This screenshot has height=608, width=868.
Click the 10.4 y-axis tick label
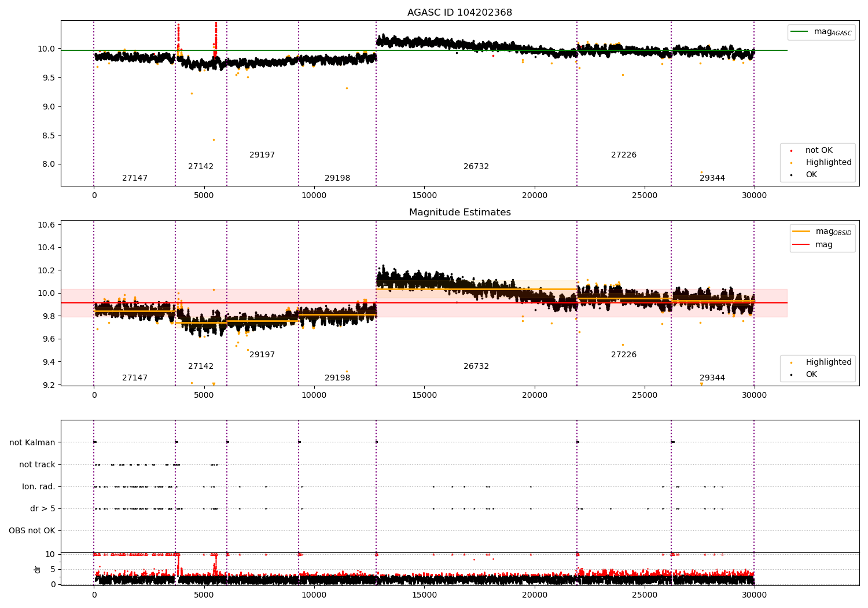(x=46, y=247)
